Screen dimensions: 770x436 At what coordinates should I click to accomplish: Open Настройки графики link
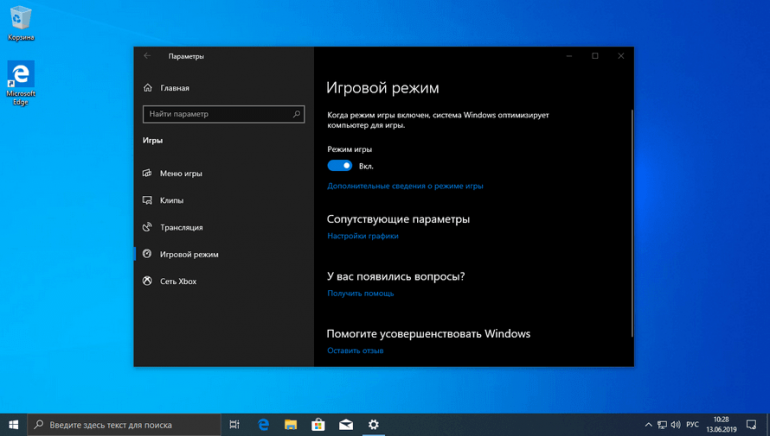(363, 236)
